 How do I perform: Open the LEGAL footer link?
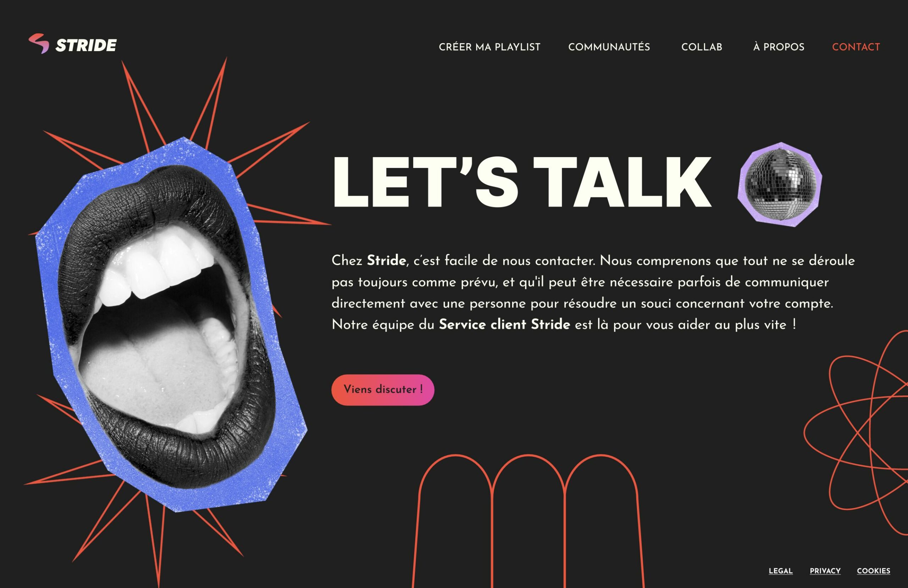pos(781,571)
